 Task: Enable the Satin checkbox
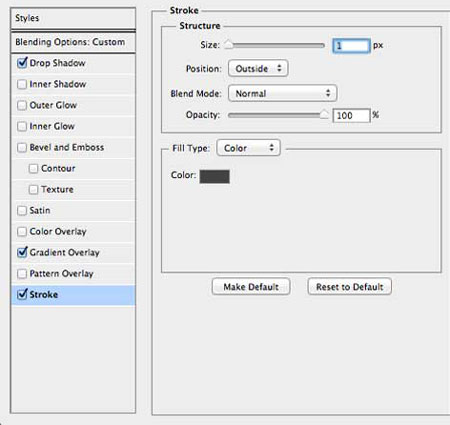[22, 210]
